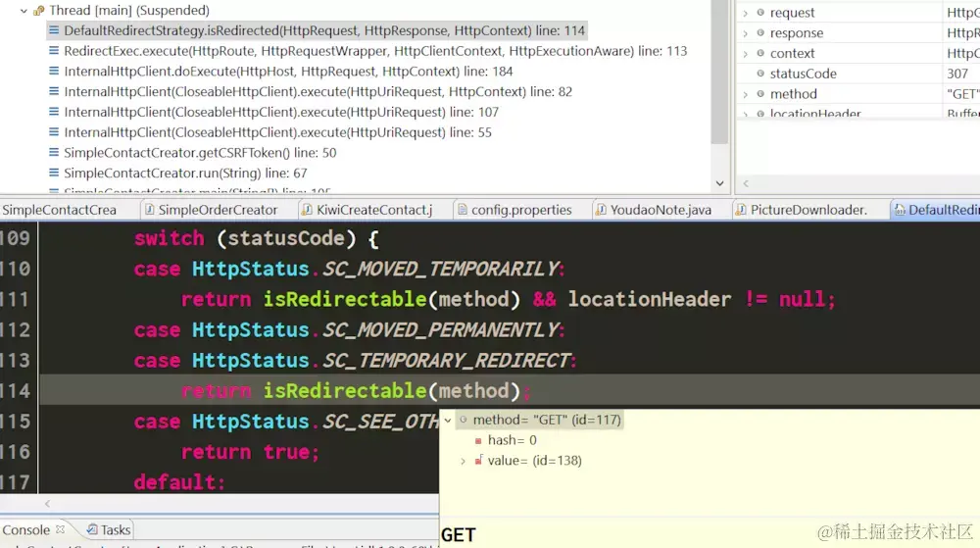Image resolution: width=980 pixels, height=548 pixels.
Task: Expand the response variable
Action: (x=745, y=33)
